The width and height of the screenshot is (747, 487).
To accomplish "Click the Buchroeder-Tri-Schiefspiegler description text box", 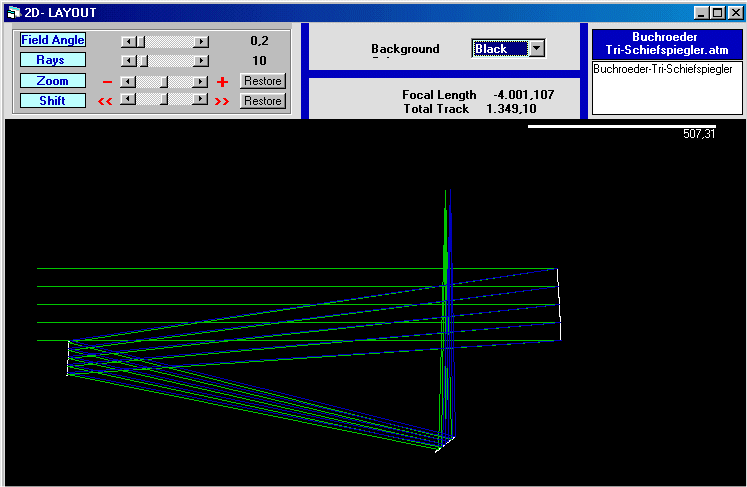I will [x=666, y=88].
